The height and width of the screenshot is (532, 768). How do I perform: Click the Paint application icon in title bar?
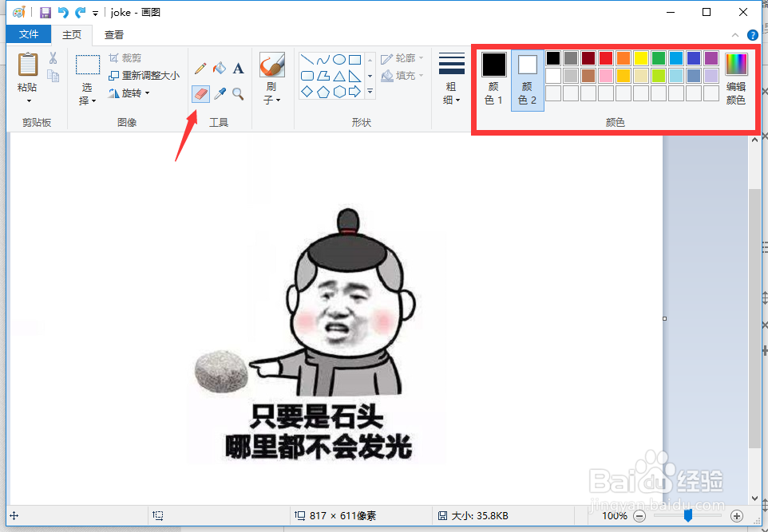point(19,12)
